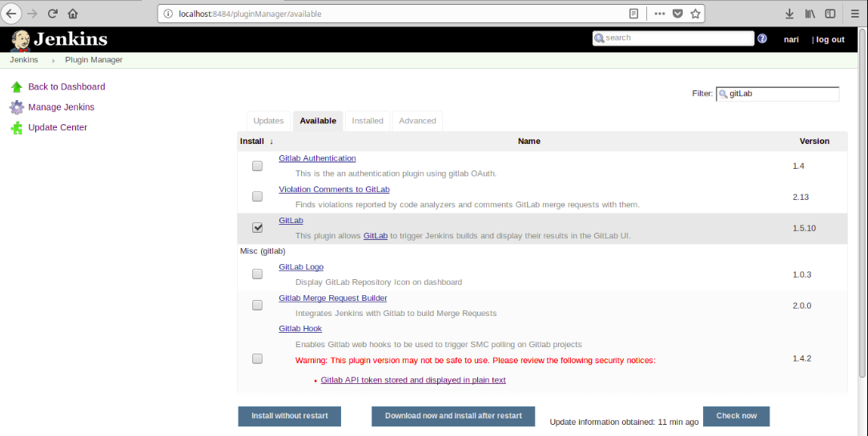The image size is (868, 436).
Task: Click Download now and install after restart
Action: [453, 416]
